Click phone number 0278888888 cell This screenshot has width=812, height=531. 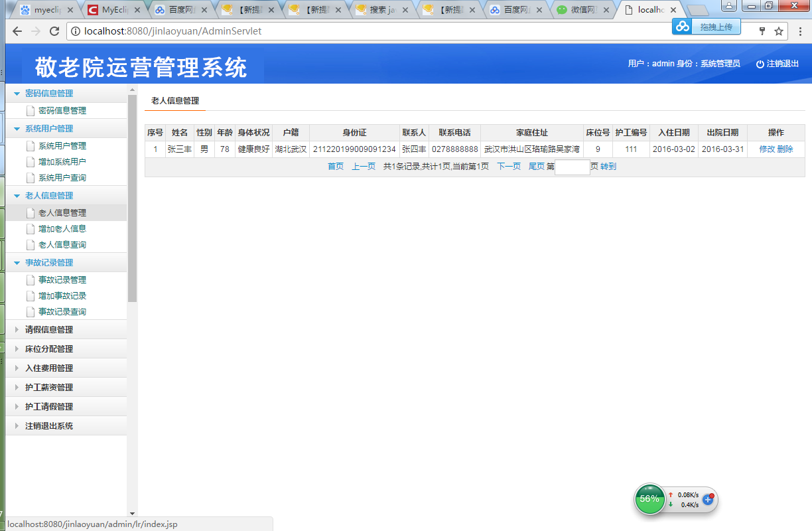coord(454,149)
